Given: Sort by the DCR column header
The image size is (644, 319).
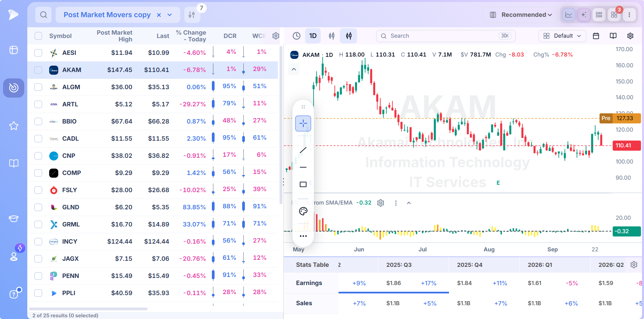Looking at the screenshot, I should click(x=230, y=36).
